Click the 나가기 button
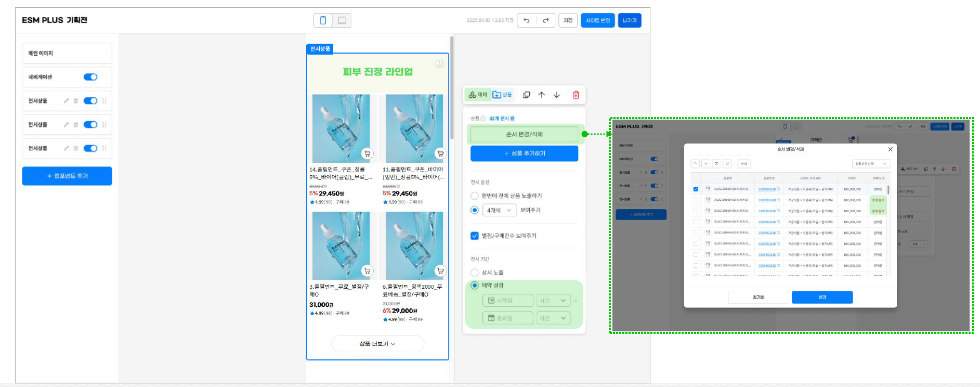This screenshot has height=387, width=980. pos(630,20)
